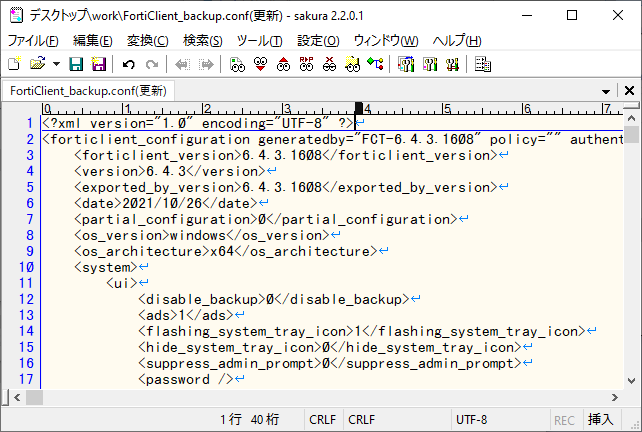The height and width of the screenshot is (432, 642).
Task: Open the 変換(C) menu
Action: 147,41
